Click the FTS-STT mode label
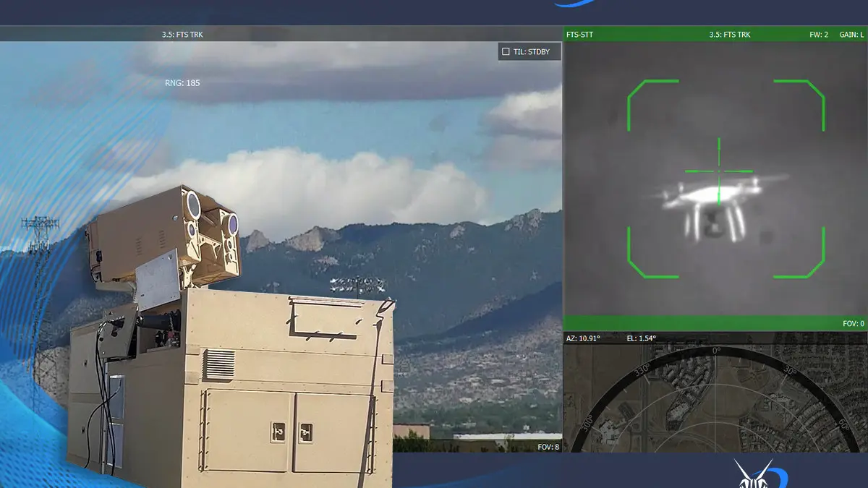This screenshot has width=868, height=488. (x=579, y=34)
